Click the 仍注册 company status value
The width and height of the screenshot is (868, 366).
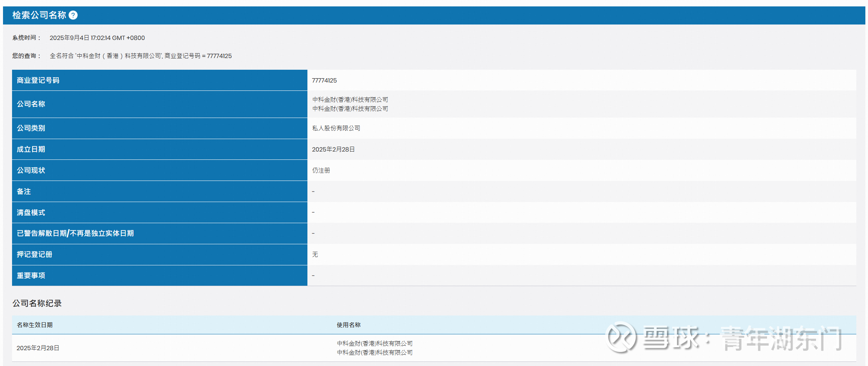321,170
